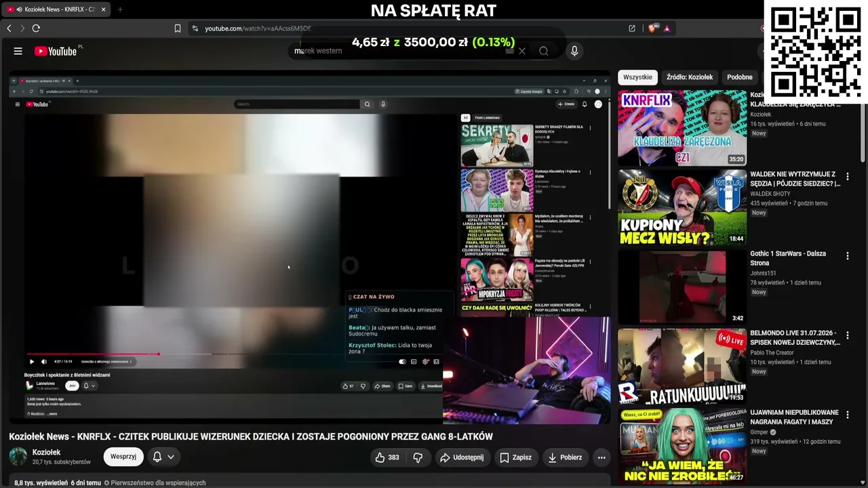Reload the page with the refresh icon
The image size is (868, 488).
click(36, 28)
